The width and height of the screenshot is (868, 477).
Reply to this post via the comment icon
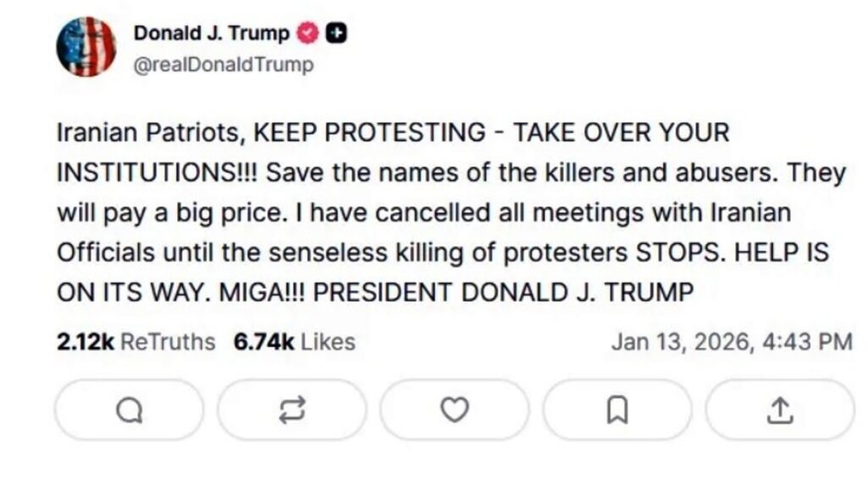[129, 411]
